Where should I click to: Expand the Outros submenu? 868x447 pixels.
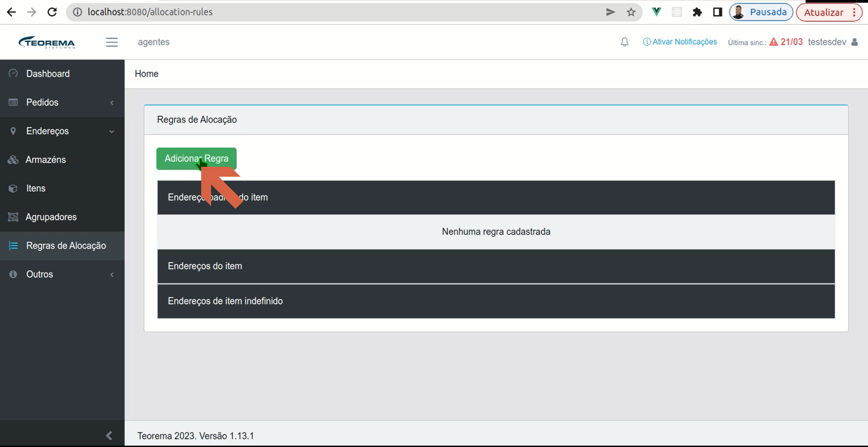tap(62, 274)
